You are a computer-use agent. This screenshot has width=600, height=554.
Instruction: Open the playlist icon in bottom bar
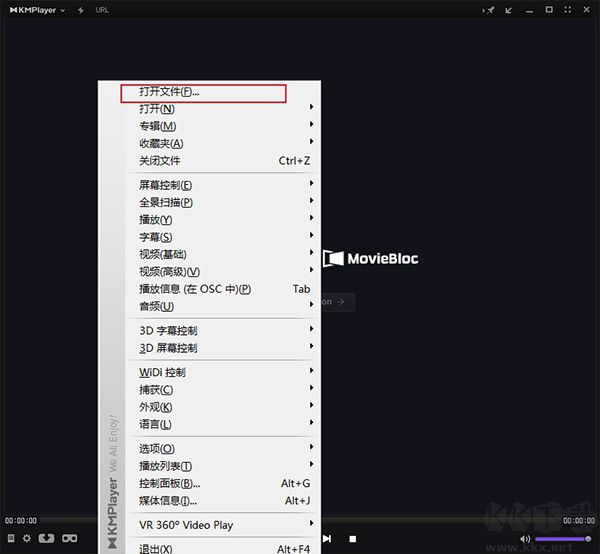tap(11, 538)
